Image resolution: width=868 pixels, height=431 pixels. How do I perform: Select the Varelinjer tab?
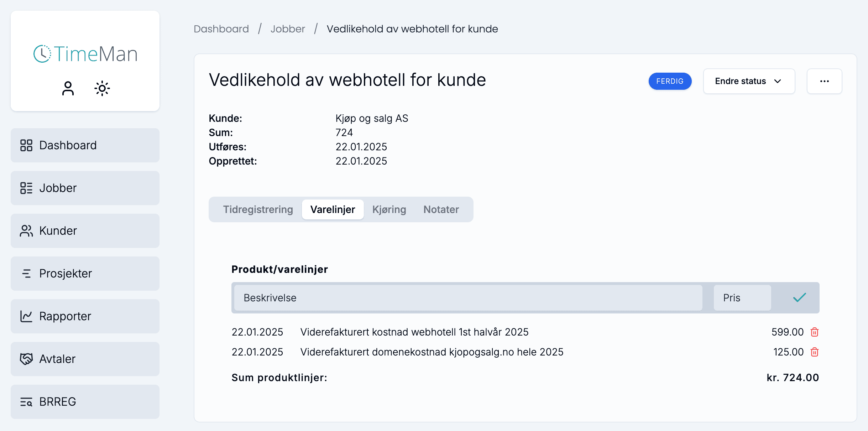click(333, 209)
